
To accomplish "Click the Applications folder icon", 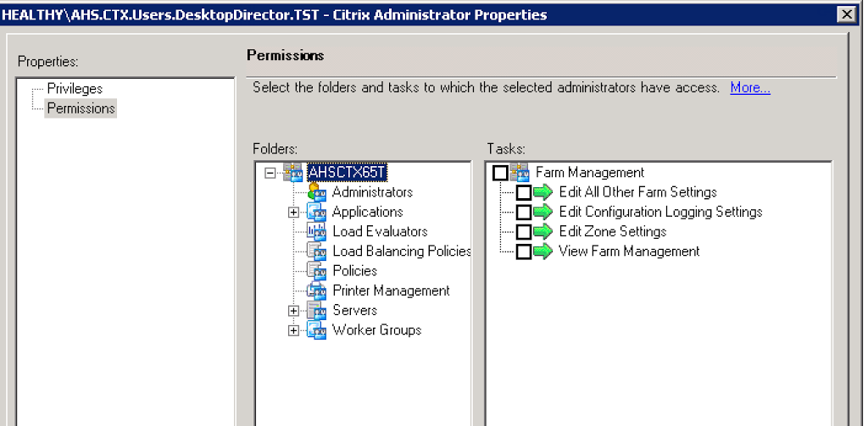I will (x=316, y=212).
